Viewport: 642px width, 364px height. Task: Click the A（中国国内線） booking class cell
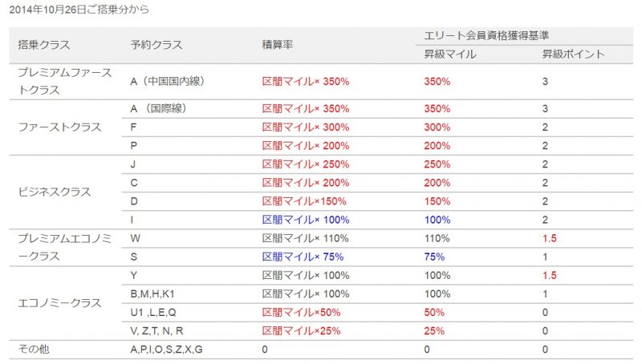point(167,82)
